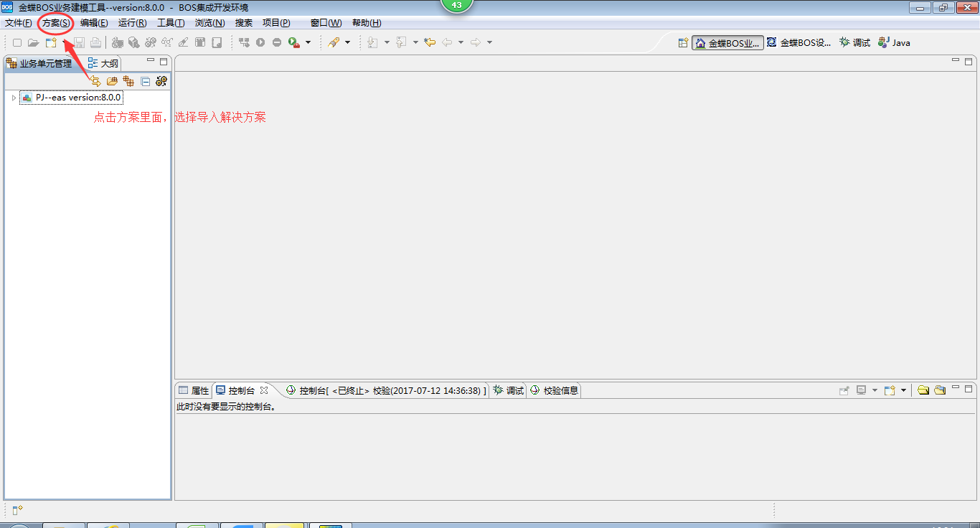Viewport: 980px width, 528px height.
Task: Open the forward navigation history dropdown
Action: [x=489, y=42]
